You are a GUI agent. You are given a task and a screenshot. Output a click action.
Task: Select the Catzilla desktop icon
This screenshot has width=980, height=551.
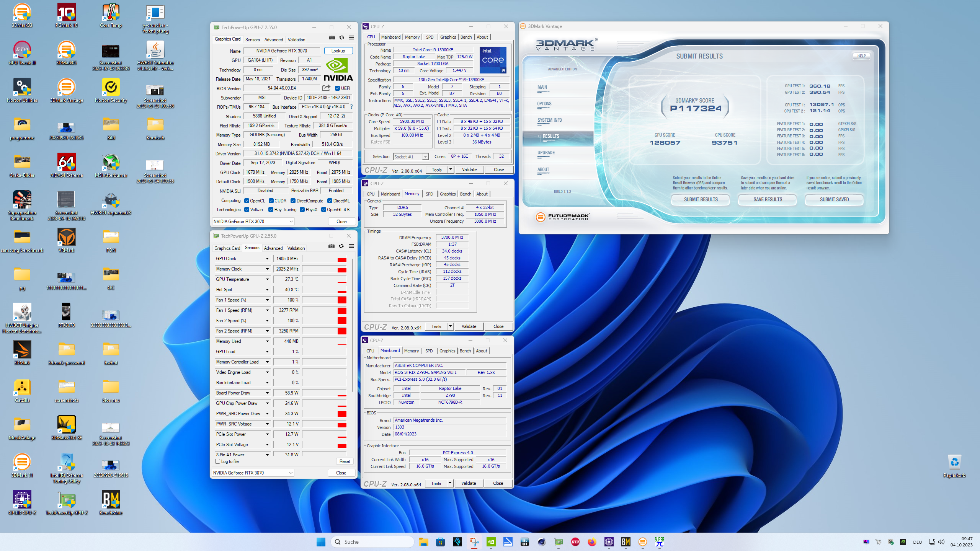[x=22, y=391]
